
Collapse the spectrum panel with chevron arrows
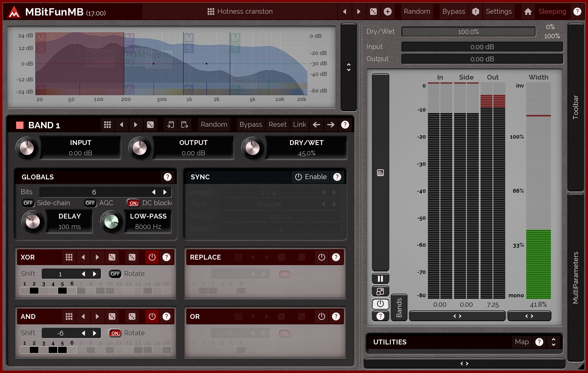pyautogui.click(x=349, y=67)
